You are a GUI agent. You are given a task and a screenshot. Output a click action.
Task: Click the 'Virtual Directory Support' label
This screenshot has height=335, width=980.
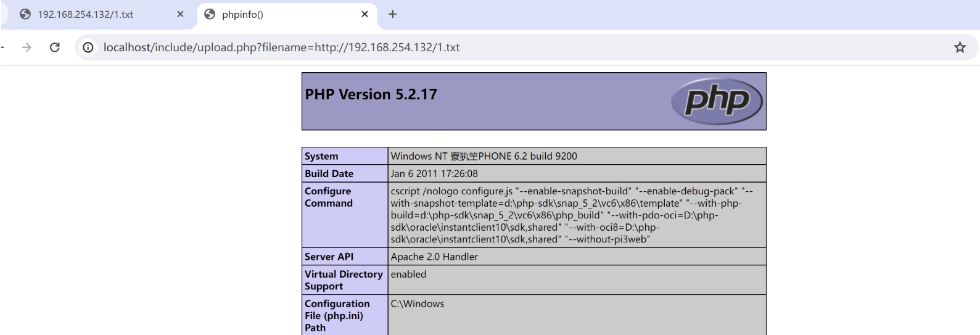click(344, 280)
